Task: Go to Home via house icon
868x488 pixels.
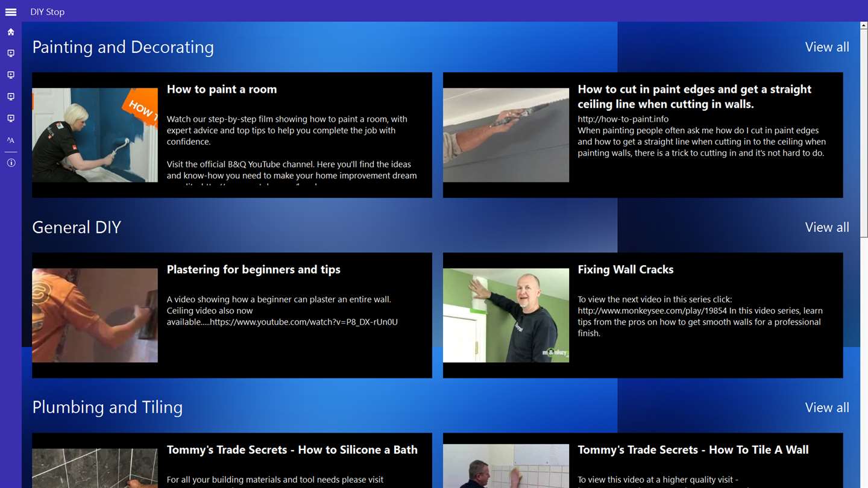Action: point(11,32)
